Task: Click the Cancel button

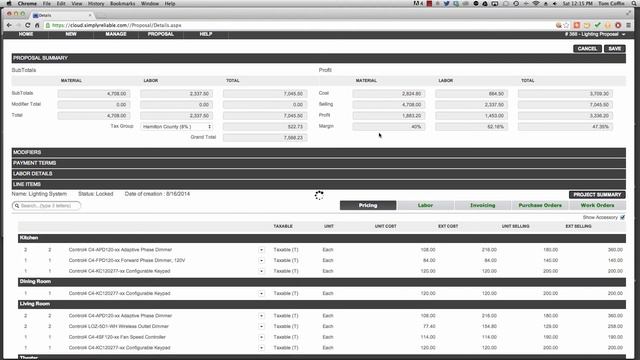Action: click(587, 49)
